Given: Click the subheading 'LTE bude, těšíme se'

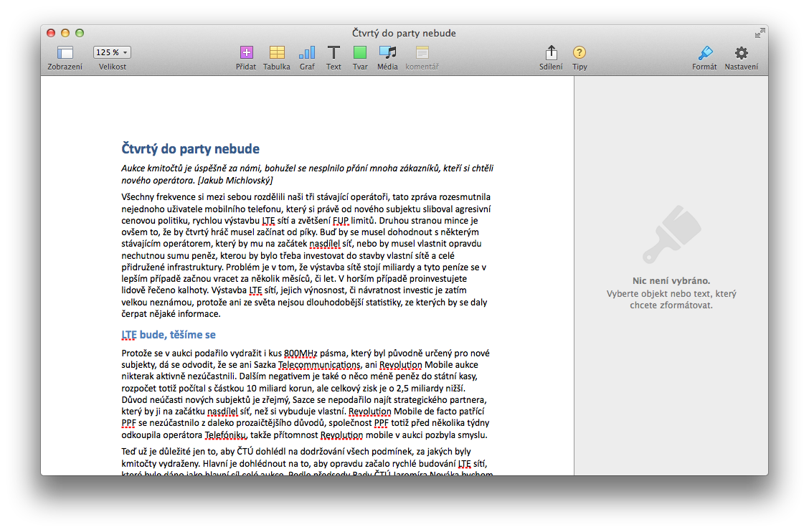Looking at the screenshot, I should pyautogui.click(x=169, y=334).
